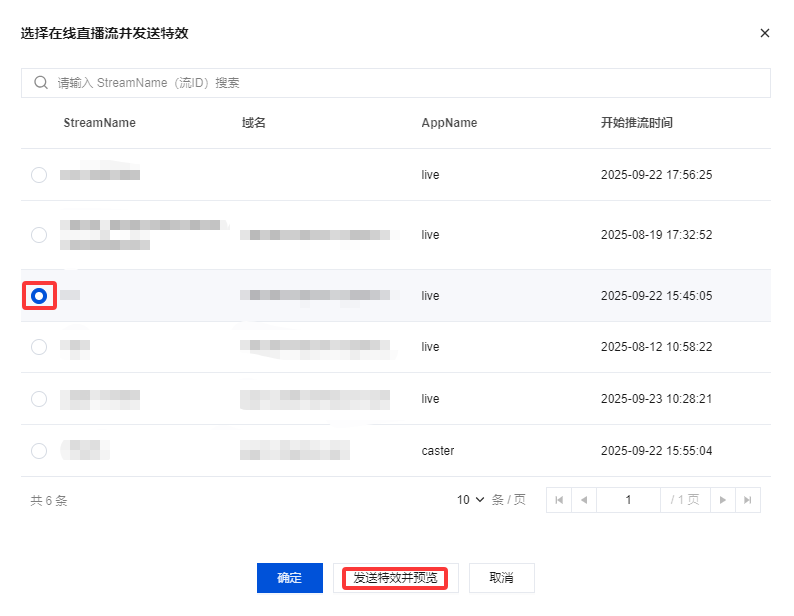Click timestamp 2025-09-22 15:55:04
Screen dimensions: 794x616
click(656, 451)
